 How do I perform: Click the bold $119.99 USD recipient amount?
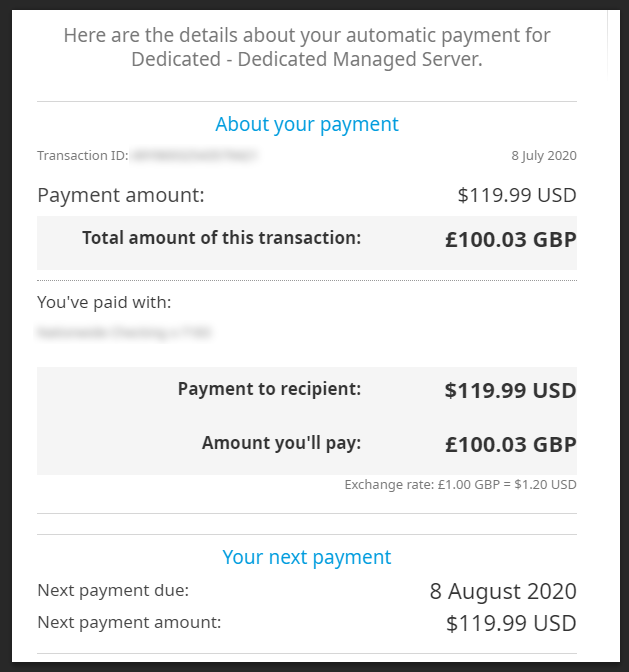point(510,390)
